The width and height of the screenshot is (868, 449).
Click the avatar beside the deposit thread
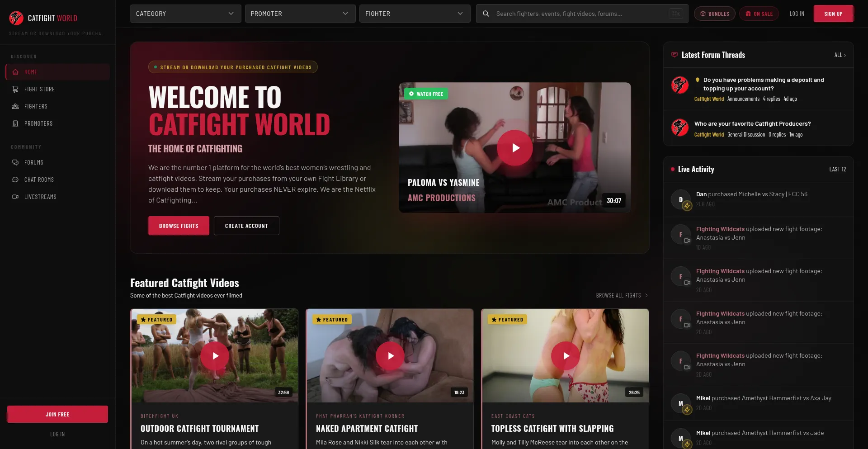680,85
